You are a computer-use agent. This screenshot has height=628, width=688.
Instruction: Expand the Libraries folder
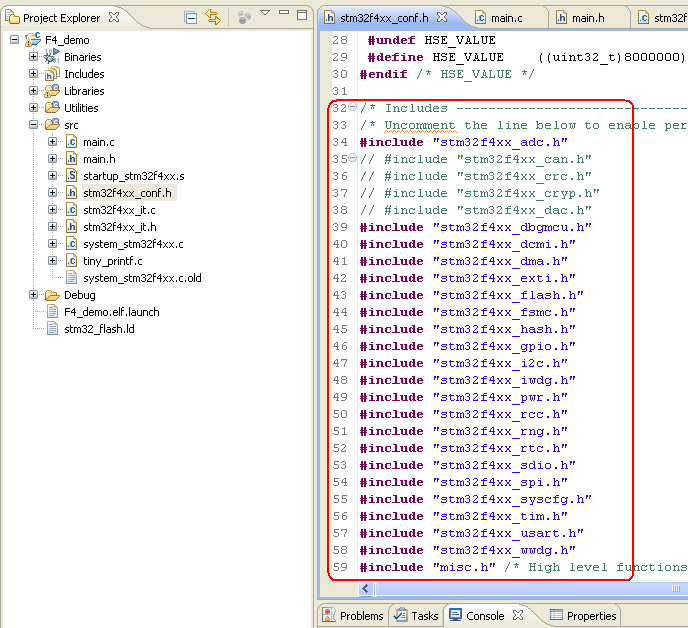33,91
